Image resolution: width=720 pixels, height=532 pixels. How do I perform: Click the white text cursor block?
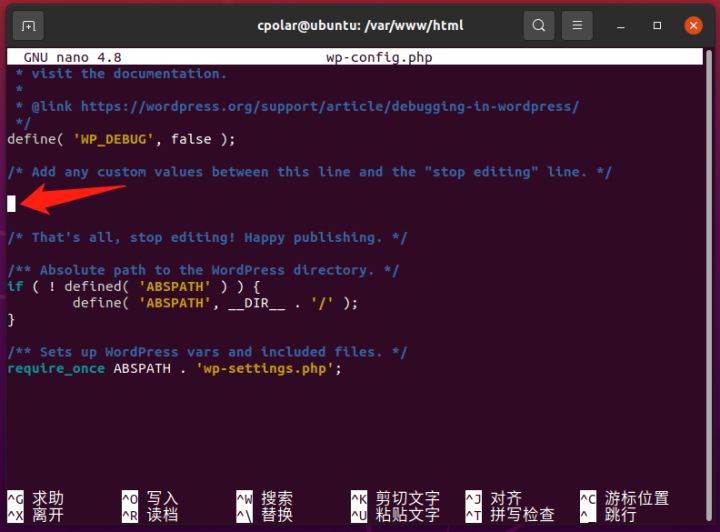(11, 204)
